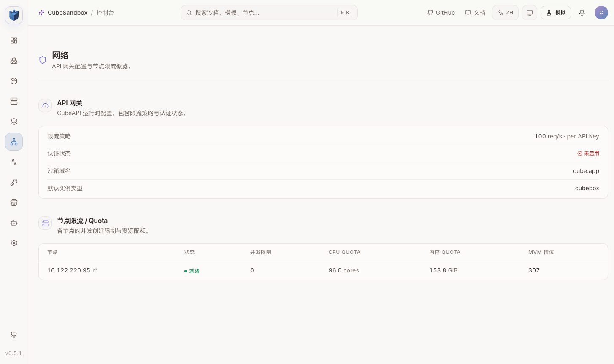
Task: Open the store marketplace icon in the sidebar
Action: (x=14, y=202)
